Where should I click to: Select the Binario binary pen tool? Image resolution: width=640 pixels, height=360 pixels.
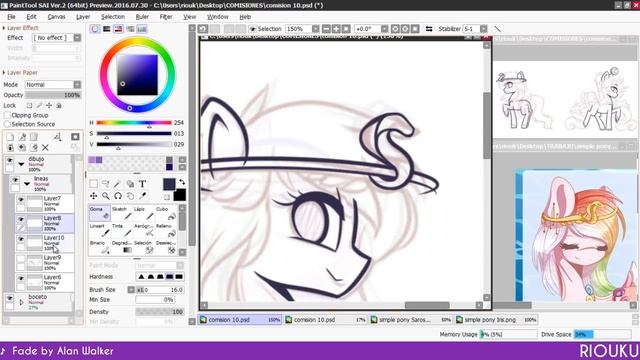pyautogui.click(x=99, y=247)
